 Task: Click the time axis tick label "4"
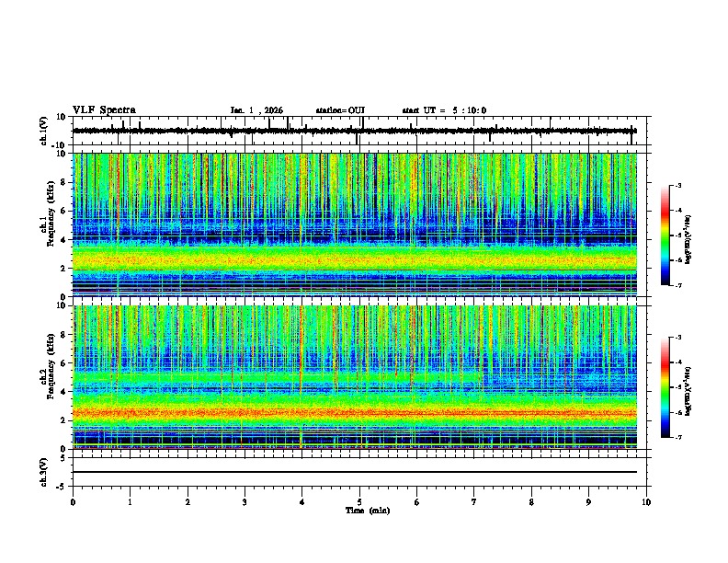point(302,502)
